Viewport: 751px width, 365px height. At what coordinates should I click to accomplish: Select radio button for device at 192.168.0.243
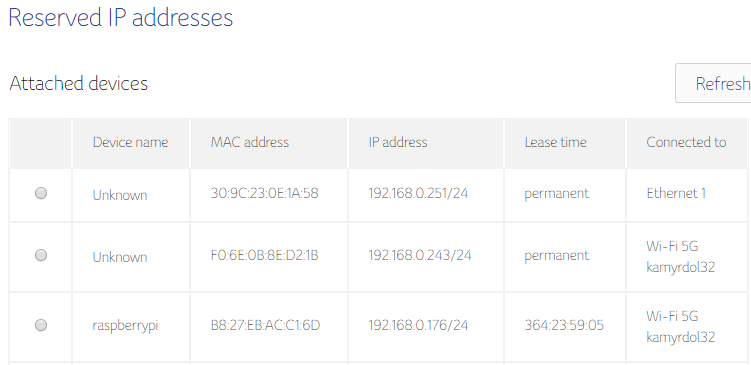41,255
